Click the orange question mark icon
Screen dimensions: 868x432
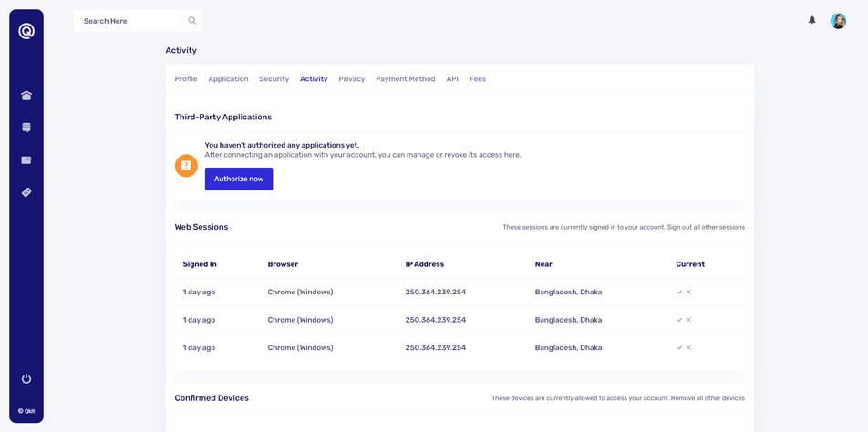(x=186, y=166)
